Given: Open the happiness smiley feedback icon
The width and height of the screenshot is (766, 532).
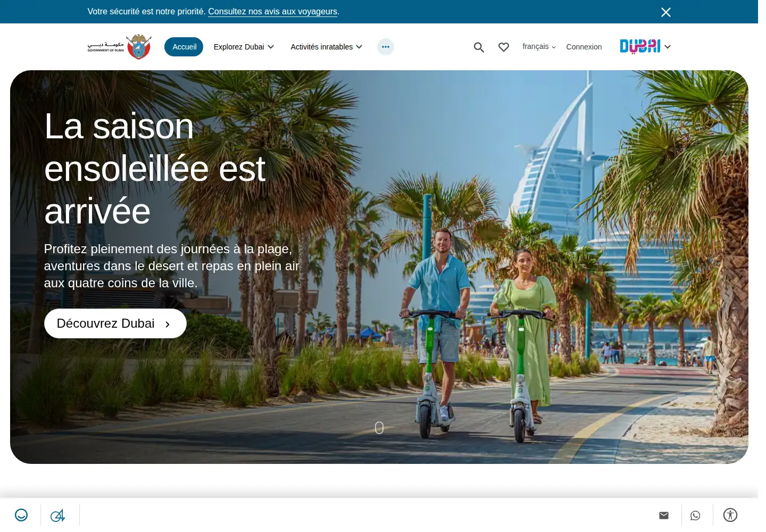Looking at the screenshot, I should click(x=21, y=515).
